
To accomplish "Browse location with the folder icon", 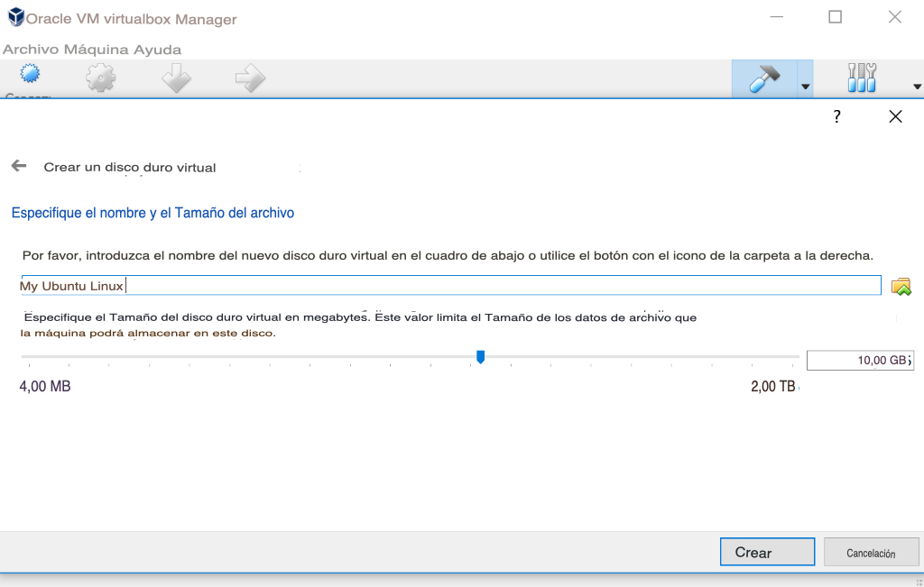I will 901,287.
